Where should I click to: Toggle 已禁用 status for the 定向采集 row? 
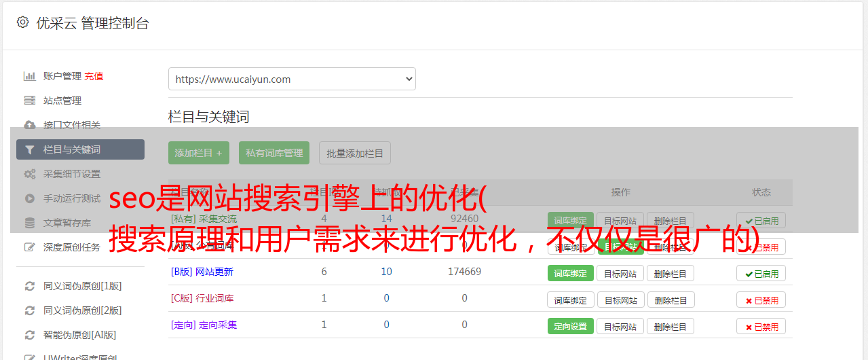point(761,326)
